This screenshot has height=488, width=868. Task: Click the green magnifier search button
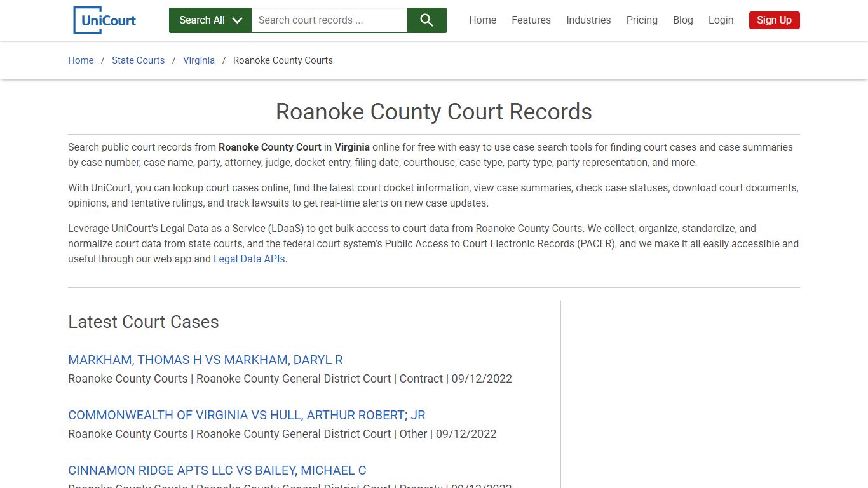tap(427, 20)
